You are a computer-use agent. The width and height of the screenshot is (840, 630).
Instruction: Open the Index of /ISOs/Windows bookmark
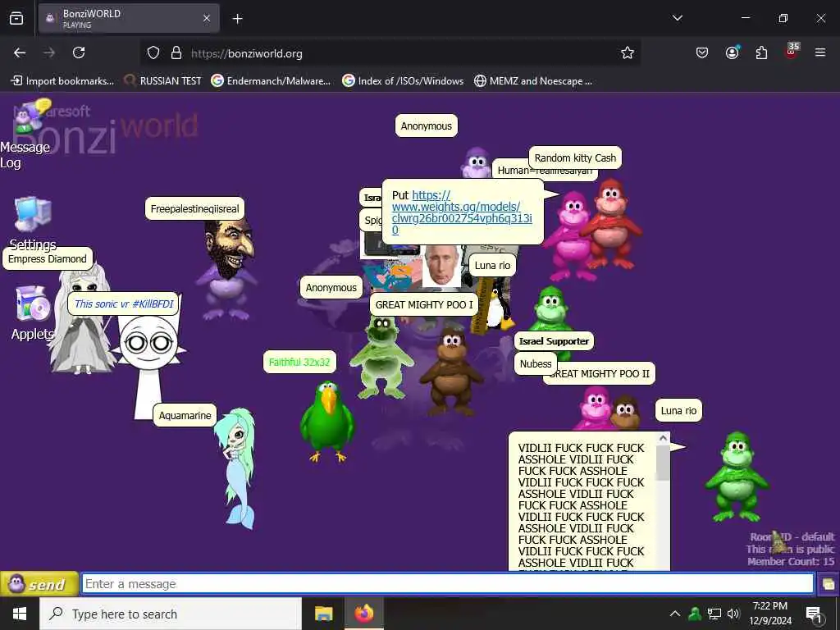click(403, 81)
